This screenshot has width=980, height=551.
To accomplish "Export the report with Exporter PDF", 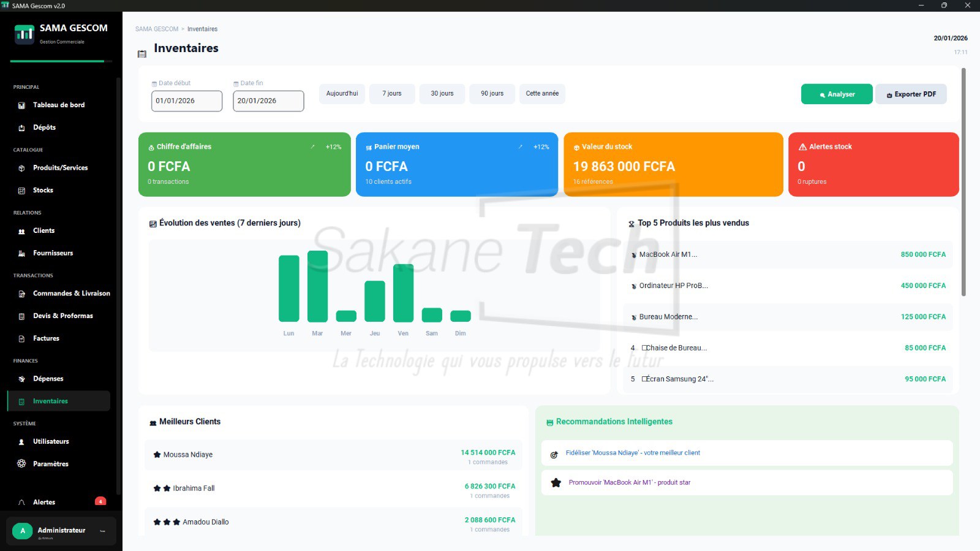I will 911,94.
